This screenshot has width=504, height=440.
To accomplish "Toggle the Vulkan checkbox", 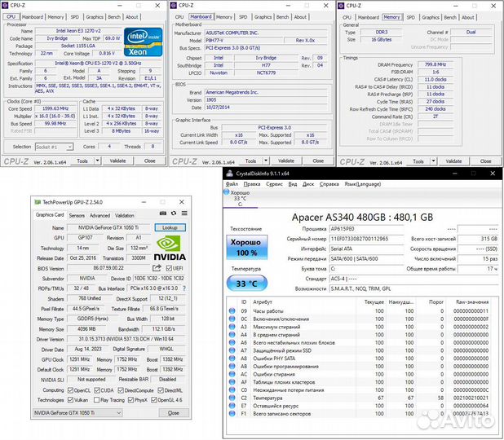I will pos(70,400).
